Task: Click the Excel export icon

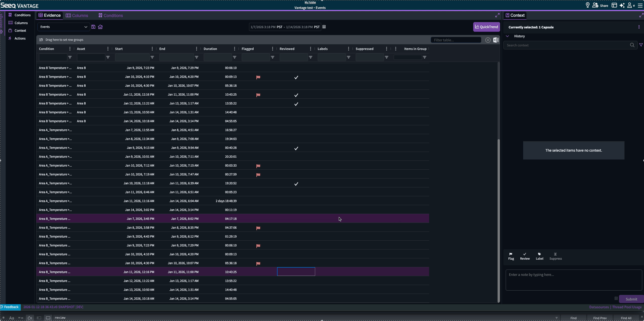Action: click(x=496, y=40)
